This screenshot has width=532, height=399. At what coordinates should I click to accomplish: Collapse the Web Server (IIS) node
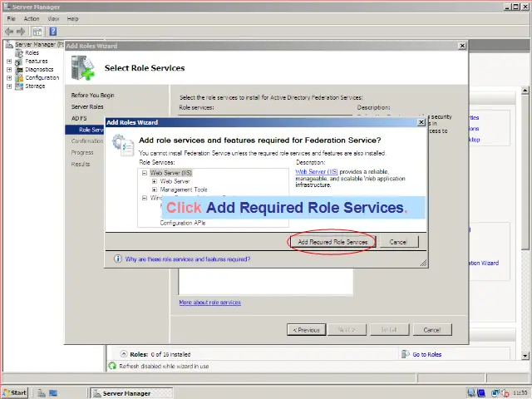tap(145, 173)
